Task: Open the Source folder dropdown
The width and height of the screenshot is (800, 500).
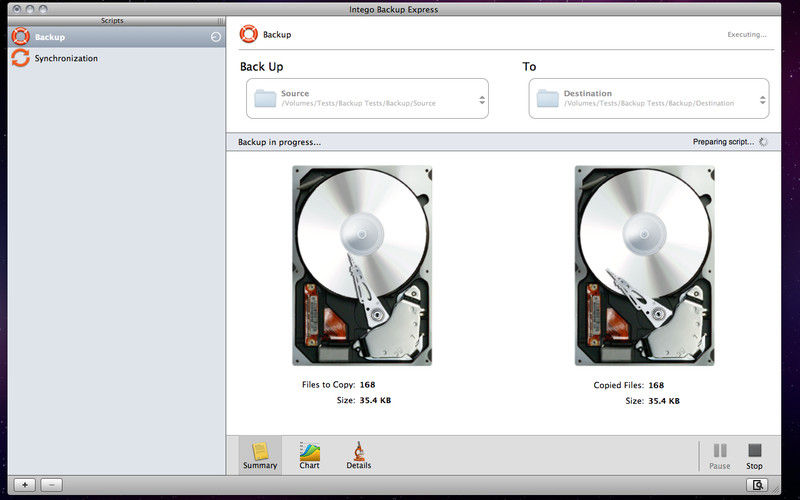Action: [367, 98]
